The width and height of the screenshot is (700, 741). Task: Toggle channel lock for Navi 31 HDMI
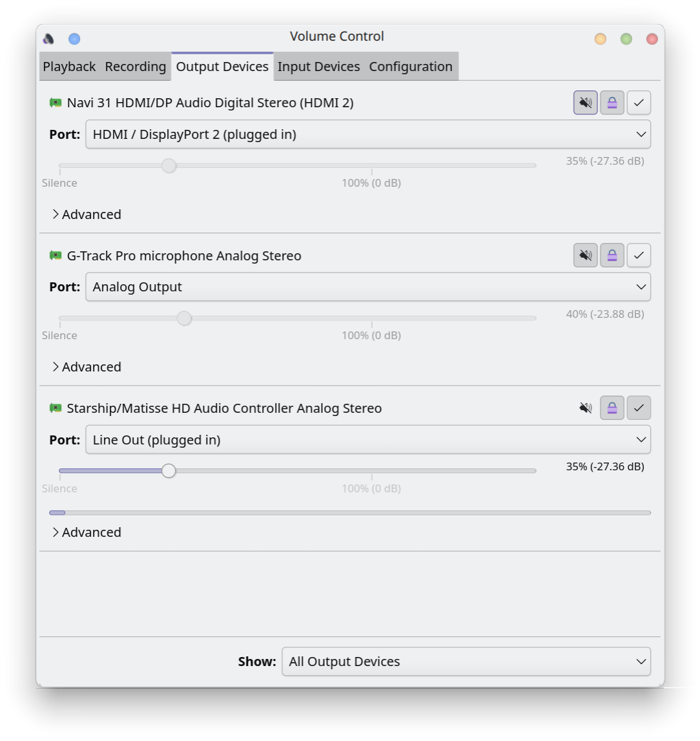click(612, 103)
